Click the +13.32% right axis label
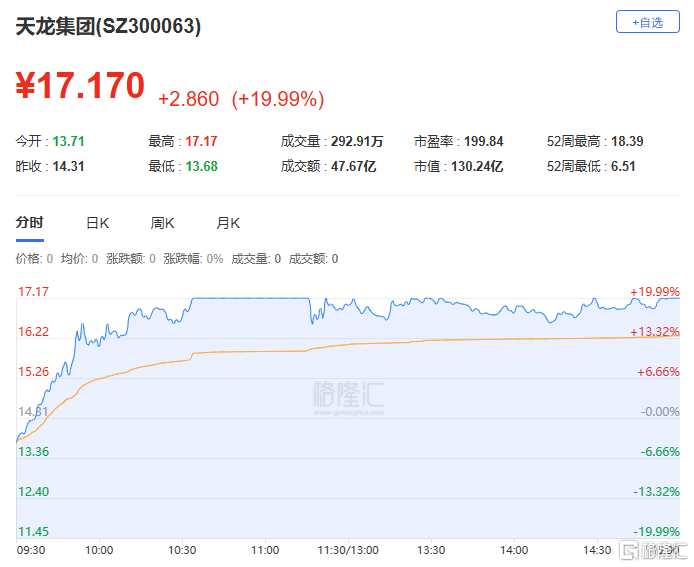Image resolution: width=694 pixels, height=567 pixels. [x=654, y=332]
